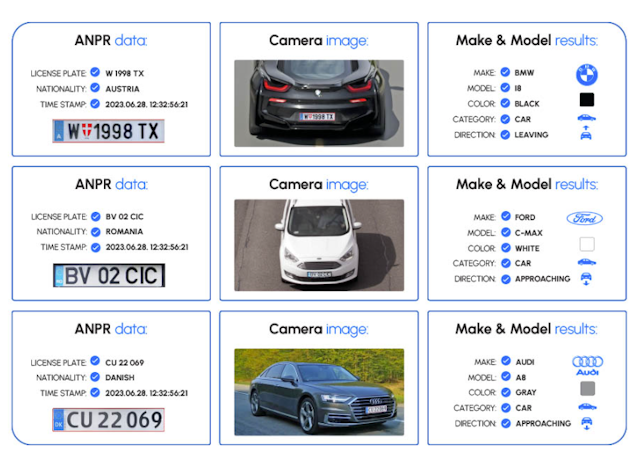Click checkmark next to A8 model

click(506, 376)
